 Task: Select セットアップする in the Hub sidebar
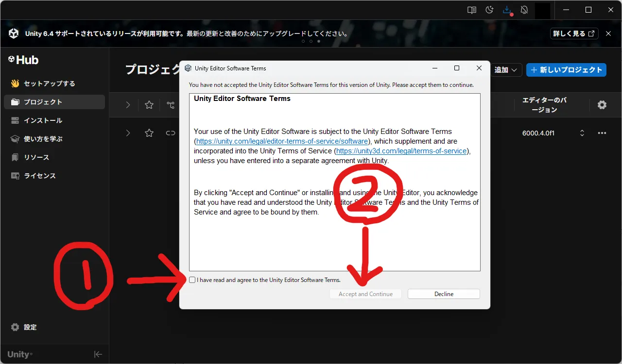tap(47, 83)
